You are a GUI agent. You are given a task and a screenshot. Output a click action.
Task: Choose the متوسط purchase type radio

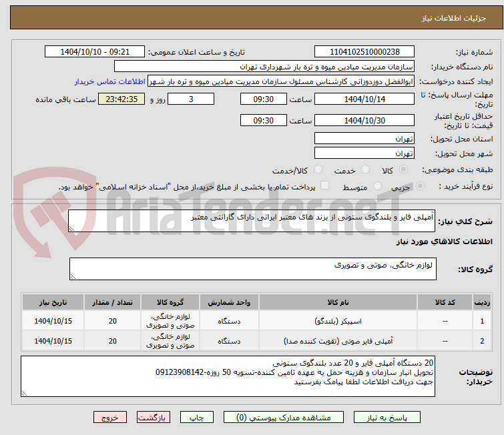coord(377,186)
